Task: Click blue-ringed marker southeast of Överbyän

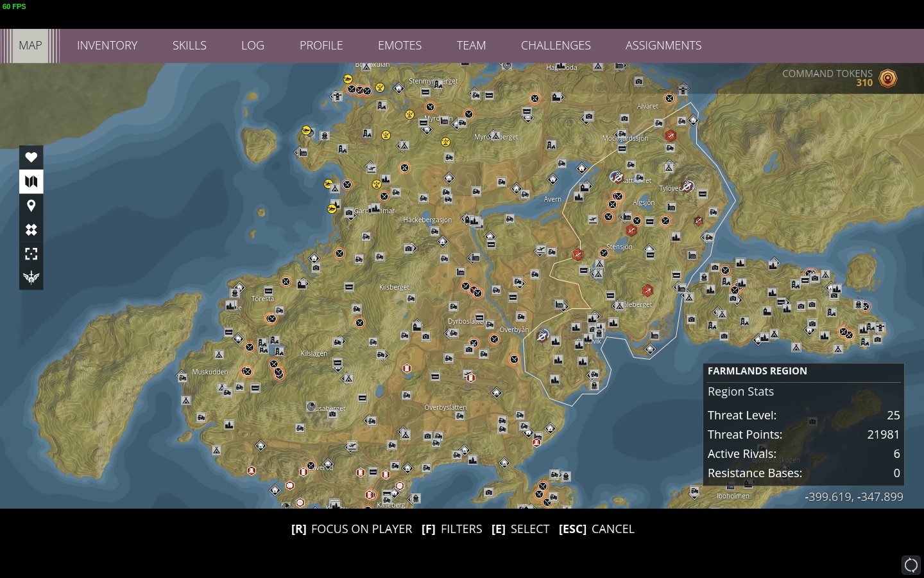Action: tap(542, 335)
